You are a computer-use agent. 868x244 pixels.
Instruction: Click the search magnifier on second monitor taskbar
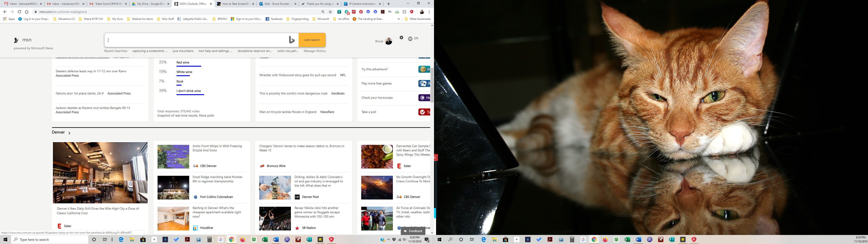click(450, 240)
